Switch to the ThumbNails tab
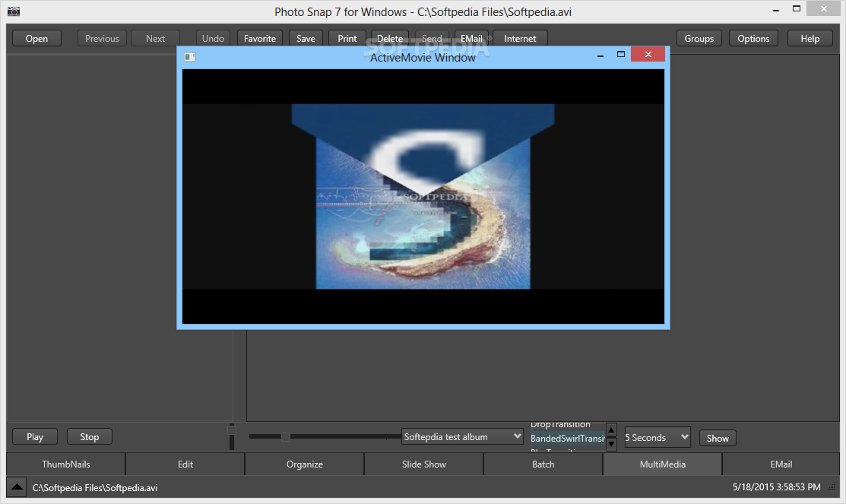The height and width of the screenshot is (504, 846). (x=66, y=464)
